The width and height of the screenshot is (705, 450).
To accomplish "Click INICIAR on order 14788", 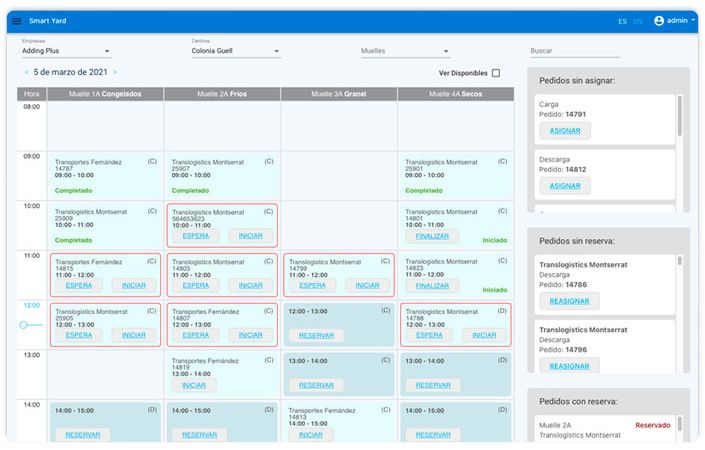I will [484, 335].
